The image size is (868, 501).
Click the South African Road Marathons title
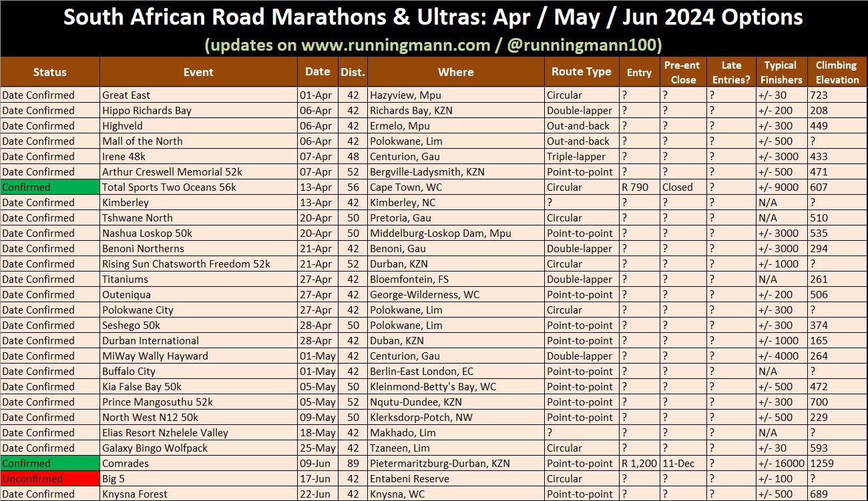point(433,17)
